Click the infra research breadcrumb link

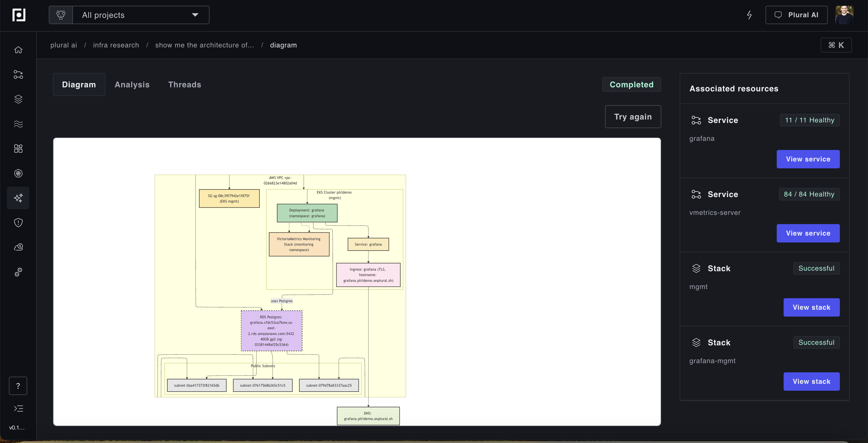(x=116, y=45)
